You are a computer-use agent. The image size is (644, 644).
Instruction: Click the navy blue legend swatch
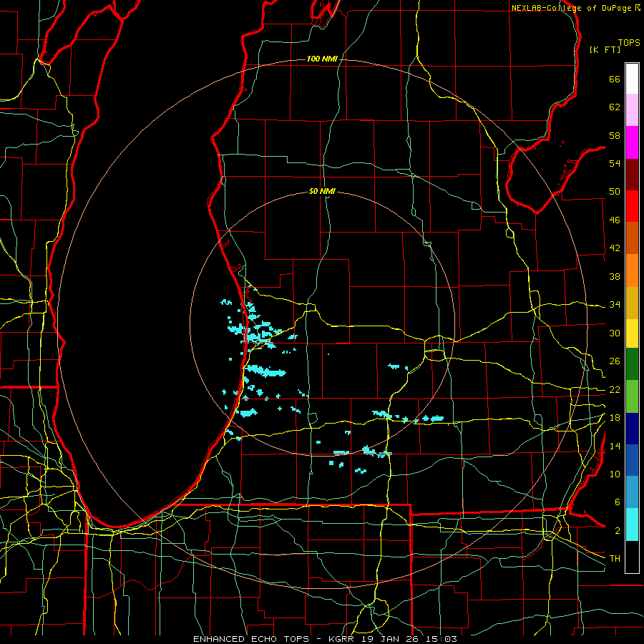click(632, 429)
